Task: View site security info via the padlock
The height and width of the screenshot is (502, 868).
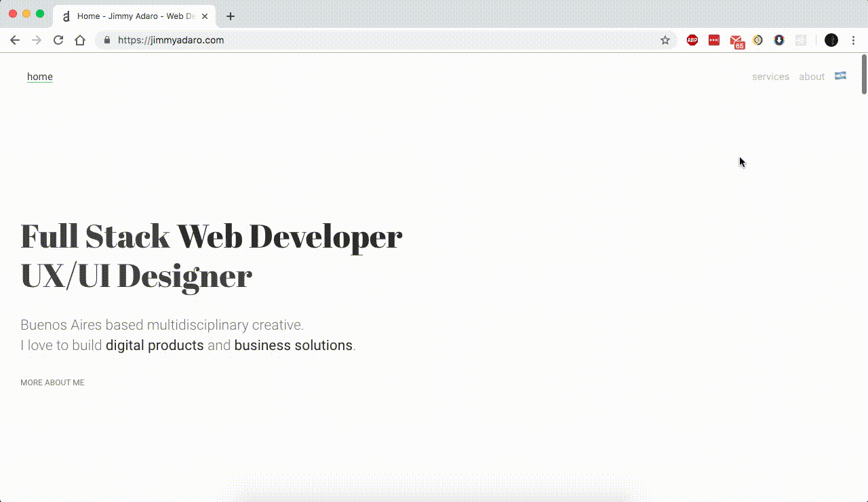Action: click(x=106, y=40)
